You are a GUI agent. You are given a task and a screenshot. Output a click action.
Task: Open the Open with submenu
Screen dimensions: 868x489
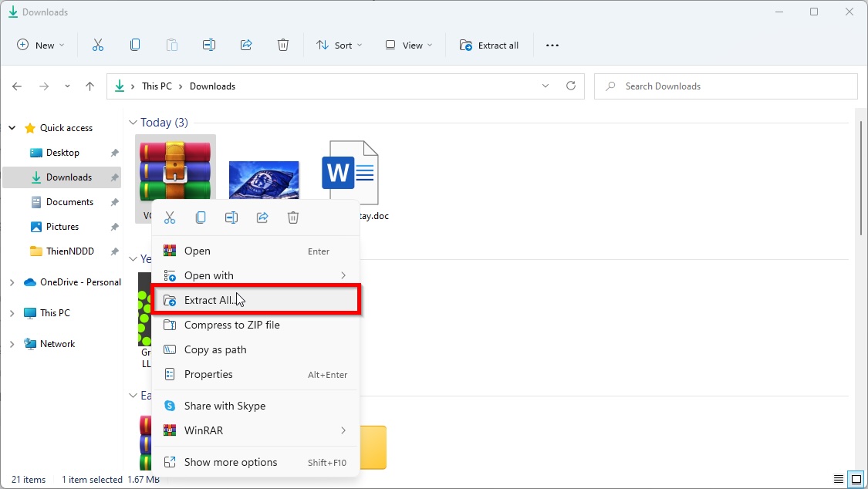(x=255, y=275)
